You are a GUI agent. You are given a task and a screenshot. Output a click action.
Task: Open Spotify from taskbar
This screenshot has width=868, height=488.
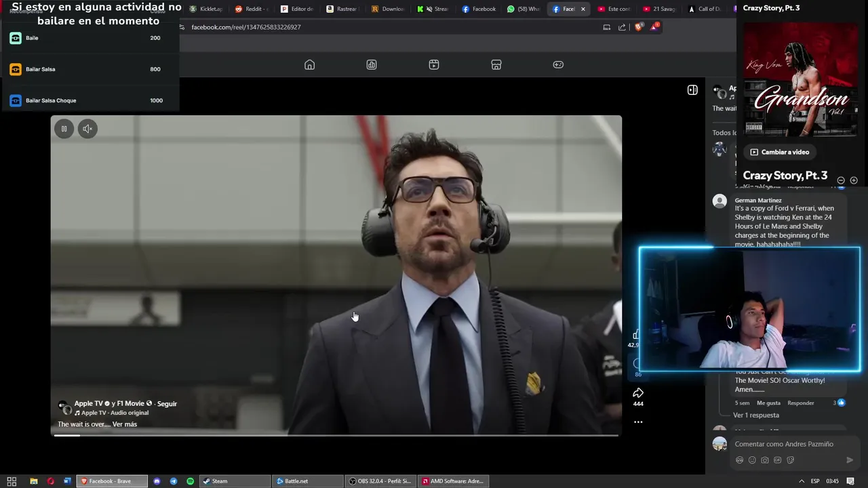pyautogui.click(x=190, y=481)
